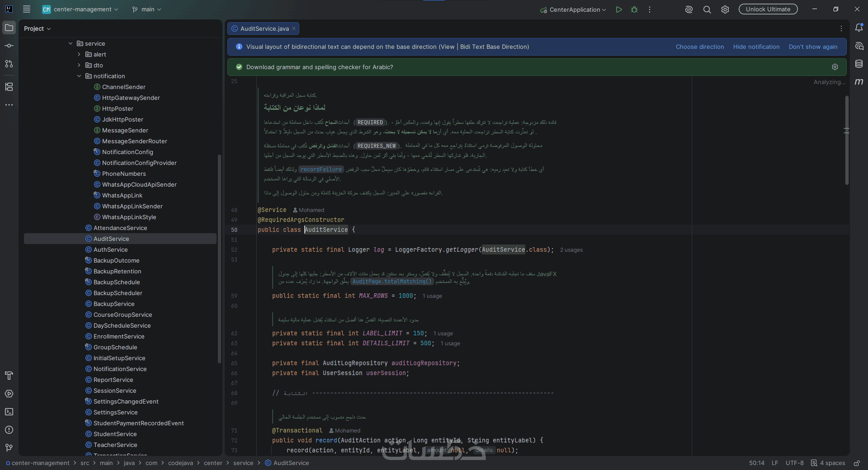
Task: Open the Structure tool window icon
Action: click(9, 87)
